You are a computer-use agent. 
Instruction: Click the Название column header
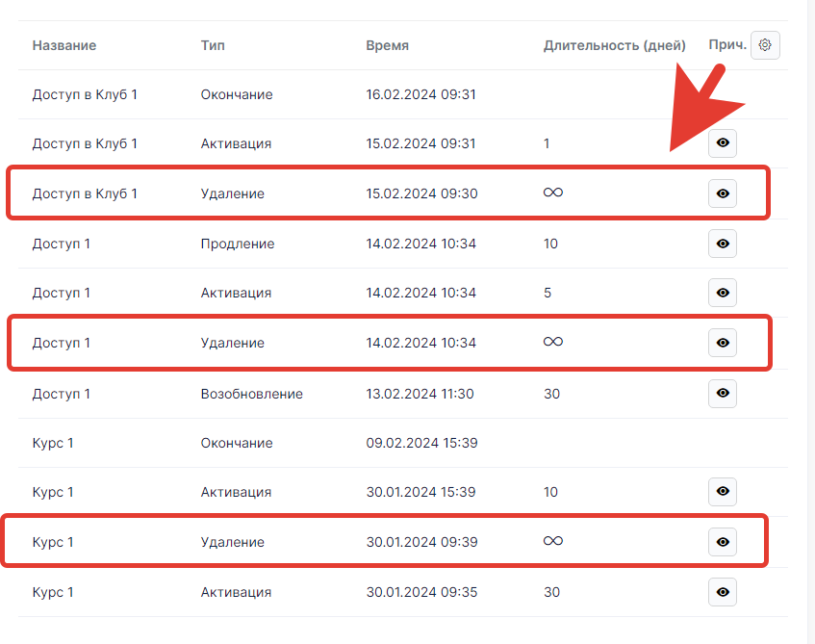(64, 45)
